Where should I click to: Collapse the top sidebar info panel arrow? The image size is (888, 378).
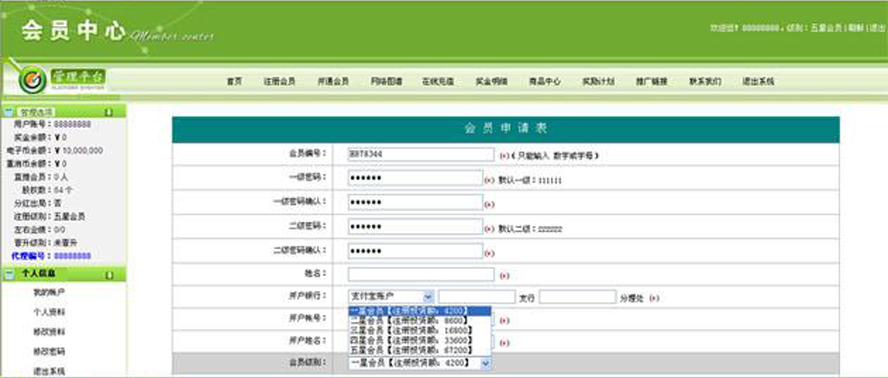(109, 112)
